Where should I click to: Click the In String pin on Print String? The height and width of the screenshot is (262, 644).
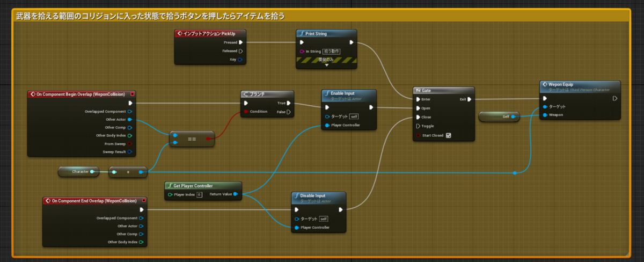coord(302,52)
